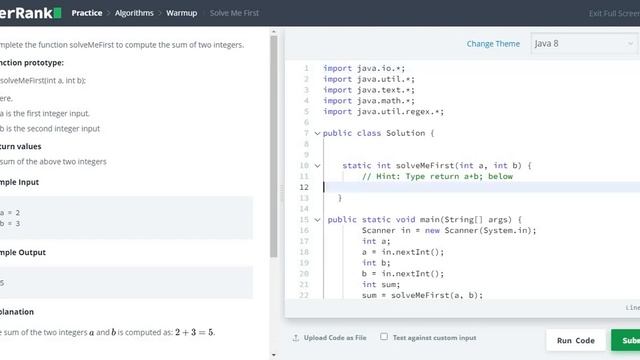Click the sample input 'b = 3' text
This screenshot has width=640, height=360.
10,223
